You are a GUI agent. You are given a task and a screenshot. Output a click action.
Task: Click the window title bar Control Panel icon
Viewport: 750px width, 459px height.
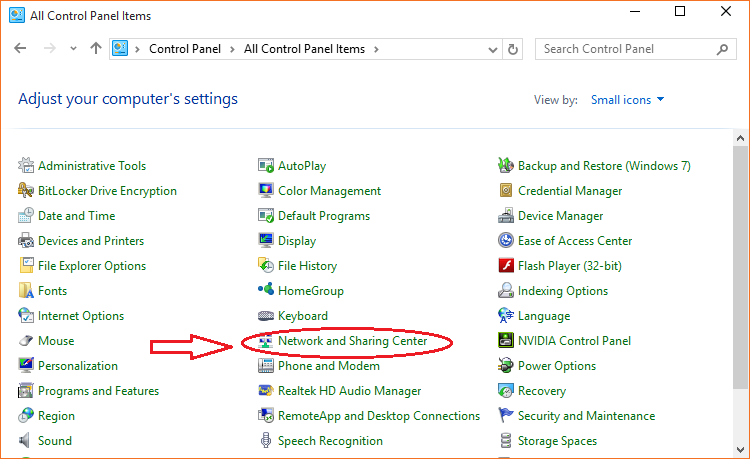(17, 15)
